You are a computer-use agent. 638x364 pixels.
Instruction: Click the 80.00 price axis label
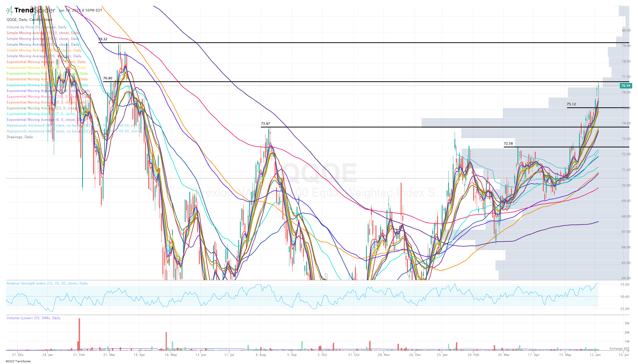[x=626, y=30]
